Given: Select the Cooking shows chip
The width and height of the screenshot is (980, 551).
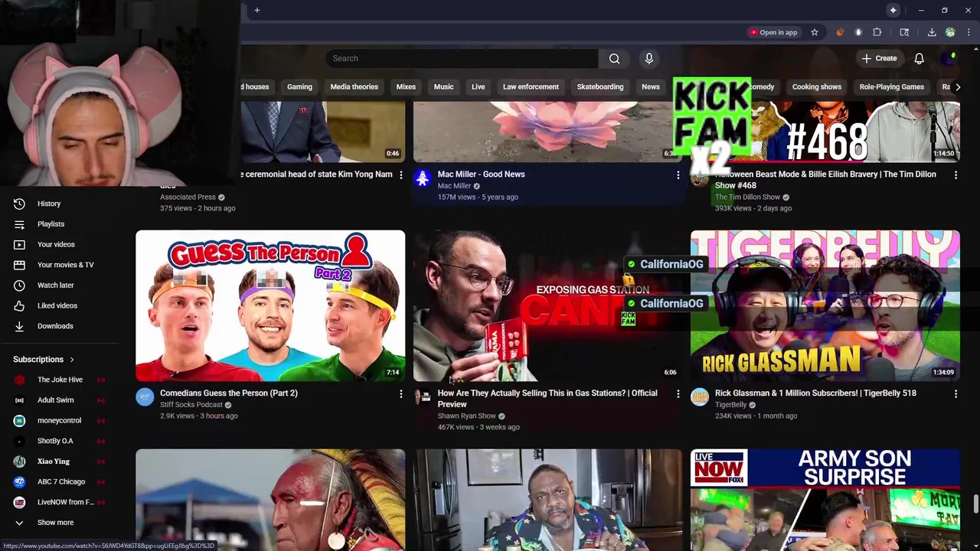Looking at the screenshot, I should coord(816,86).
